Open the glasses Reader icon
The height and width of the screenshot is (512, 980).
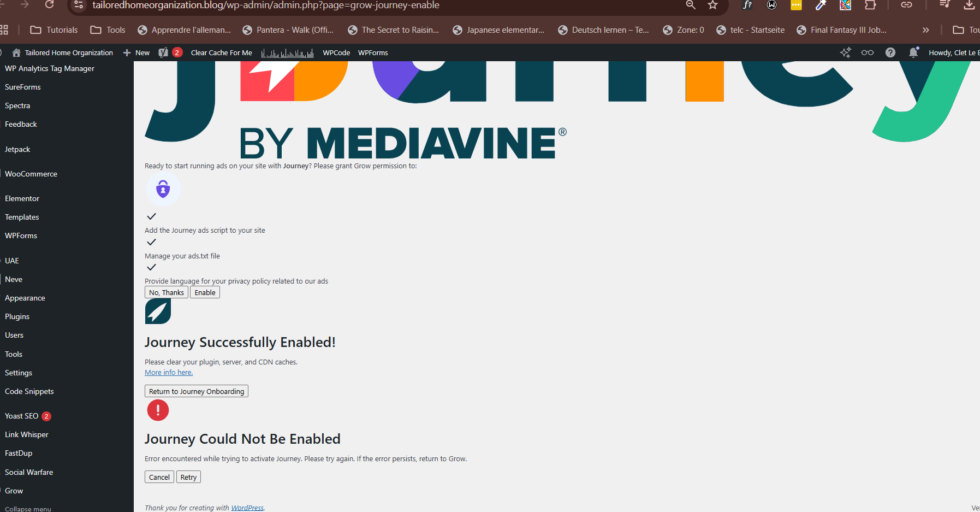click(x=867, y=52)
